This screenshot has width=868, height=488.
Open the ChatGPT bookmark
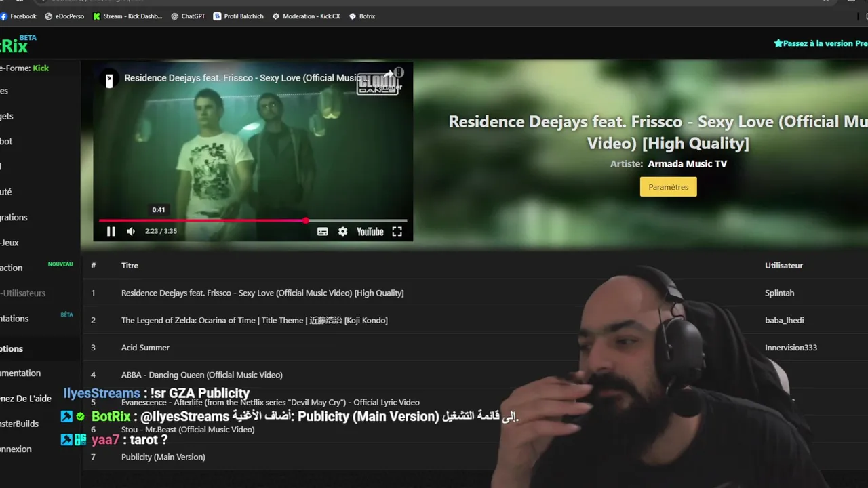point(188,16)
